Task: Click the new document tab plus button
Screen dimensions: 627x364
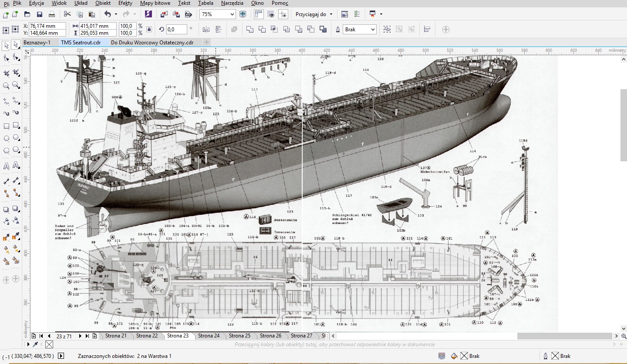Action: point(207,42)
